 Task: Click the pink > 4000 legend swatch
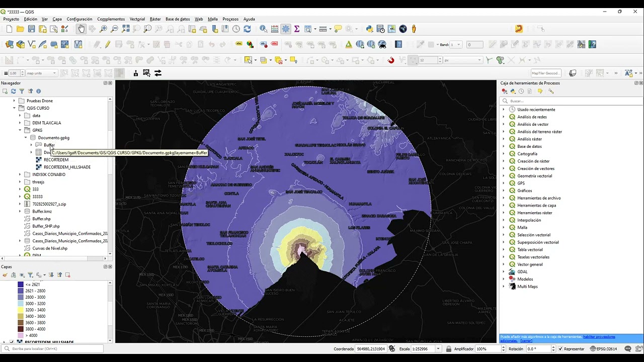[x=21, y=335]
